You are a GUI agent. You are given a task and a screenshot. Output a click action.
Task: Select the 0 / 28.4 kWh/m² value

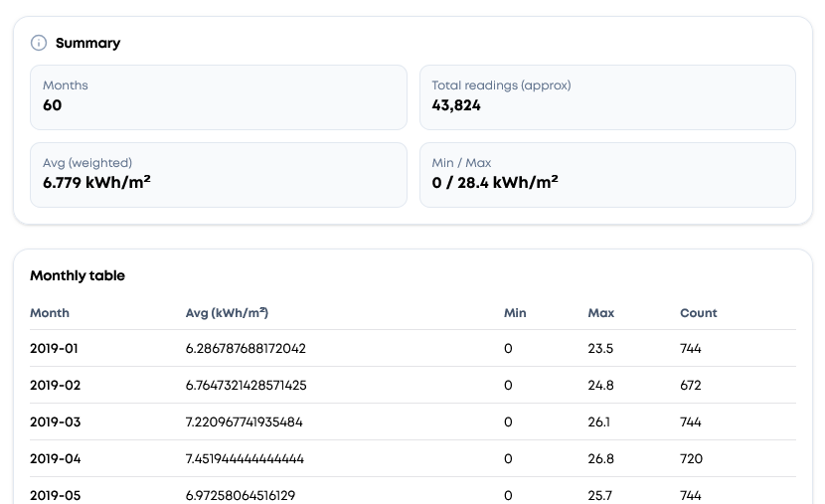click(x=495, y=182)
